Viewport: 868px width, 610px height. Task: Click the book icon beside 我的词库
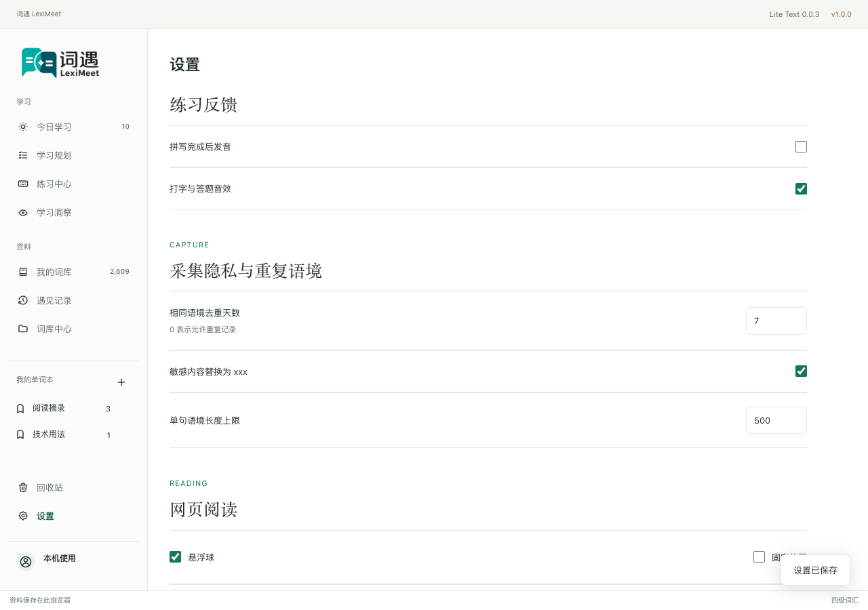[x=23, y=272]
